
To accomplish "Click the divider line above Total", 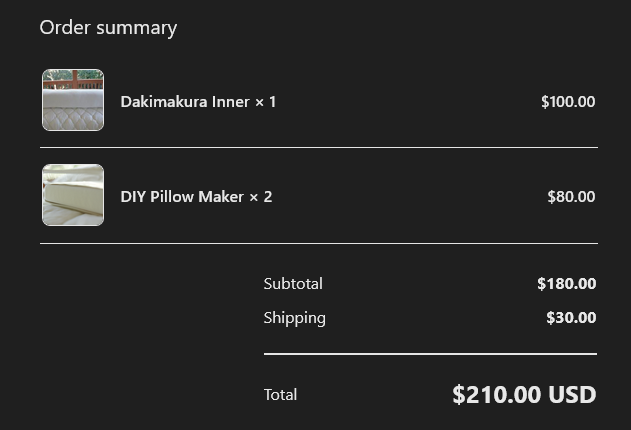I will [x=430, y=354].
